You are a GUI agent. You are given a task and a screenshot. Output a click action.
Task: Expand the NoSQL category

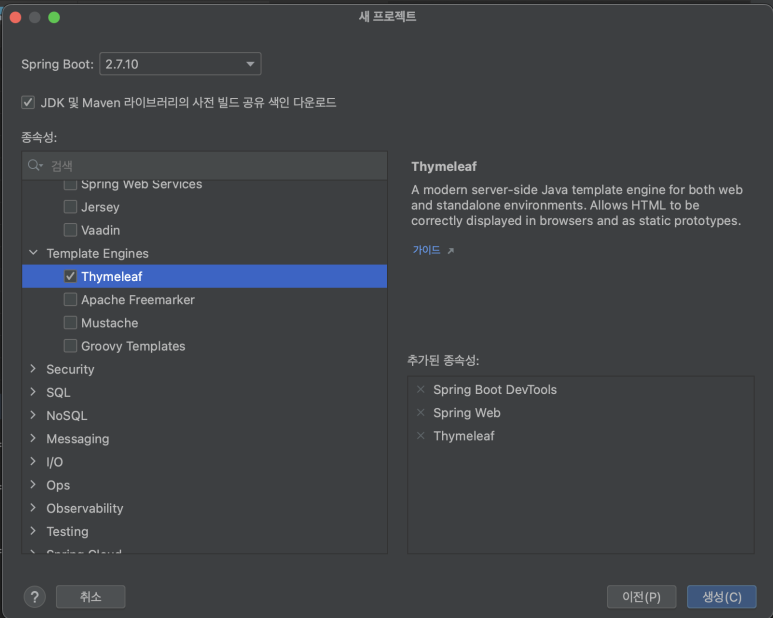33,415
